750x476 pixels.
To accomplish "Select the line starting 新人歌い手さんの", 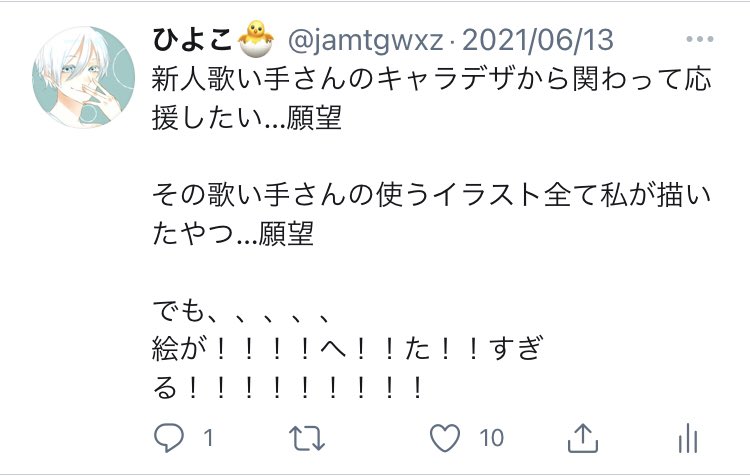I will click(431, 78).
